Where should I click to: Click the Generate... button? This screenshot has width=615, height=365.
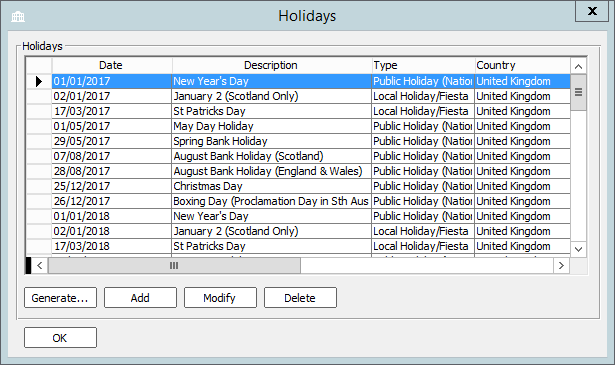(60, 298)
